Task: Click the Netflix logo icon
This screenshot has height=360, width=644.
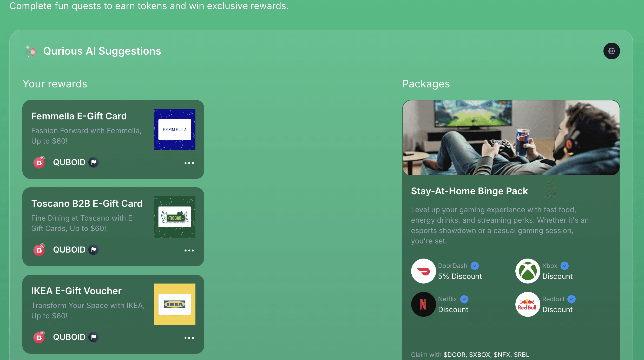Action: click(x=423, y=304)
